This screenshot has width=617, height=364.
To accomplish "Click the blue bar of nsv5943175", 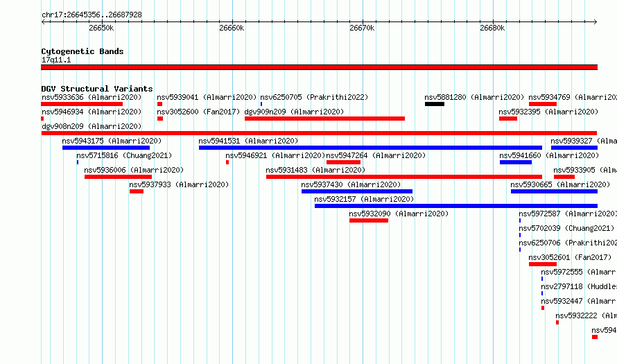I will (x=106, y=148).
